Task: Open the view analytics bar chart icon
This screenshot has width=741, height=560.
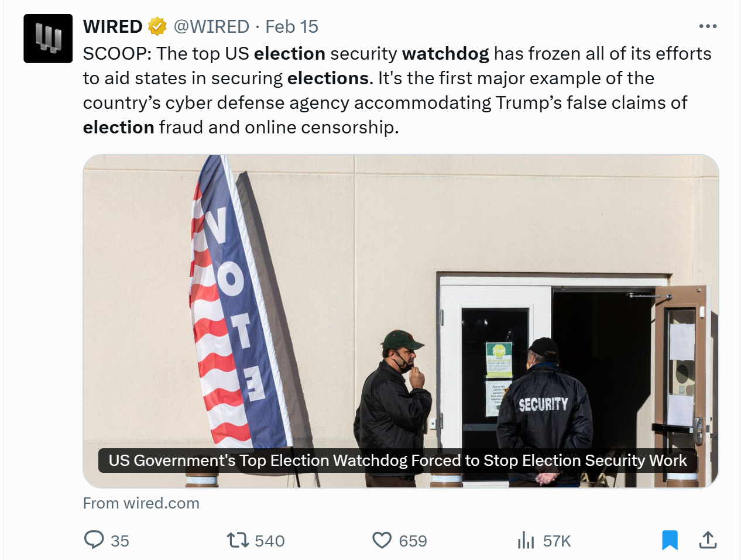Action: tap(526, 540)
